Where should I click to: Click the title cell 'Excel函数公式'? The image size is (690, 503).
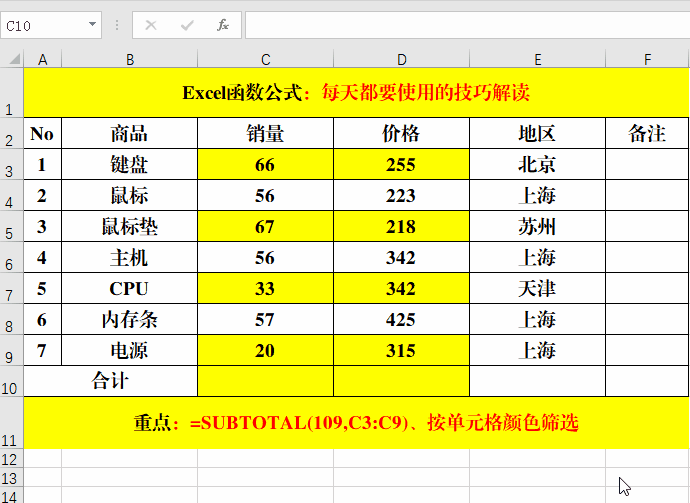click(356, 92)
